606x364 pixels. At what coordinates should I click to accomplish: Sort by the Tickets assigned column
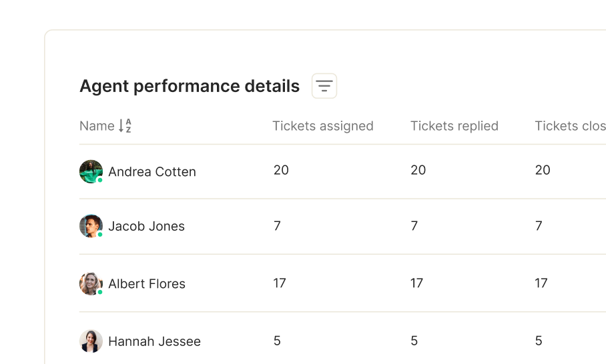pyautogui.click(x=323, y=126)
